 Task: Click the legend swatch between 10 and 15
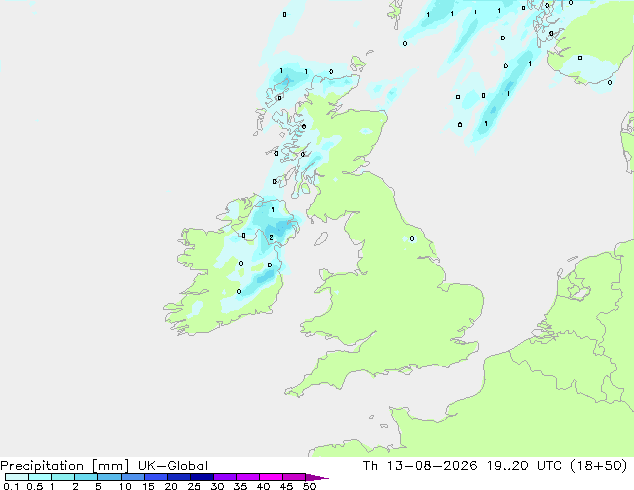point(132,477)
